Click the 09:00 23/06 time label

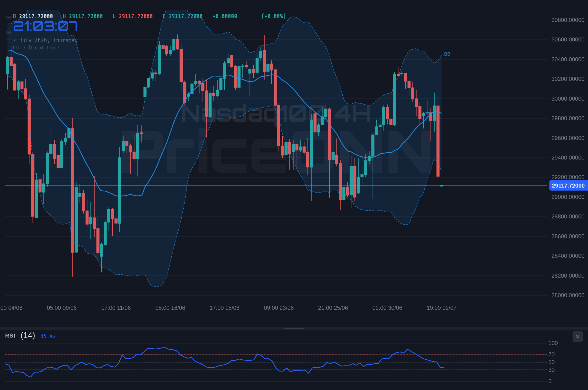coord(279,308)
